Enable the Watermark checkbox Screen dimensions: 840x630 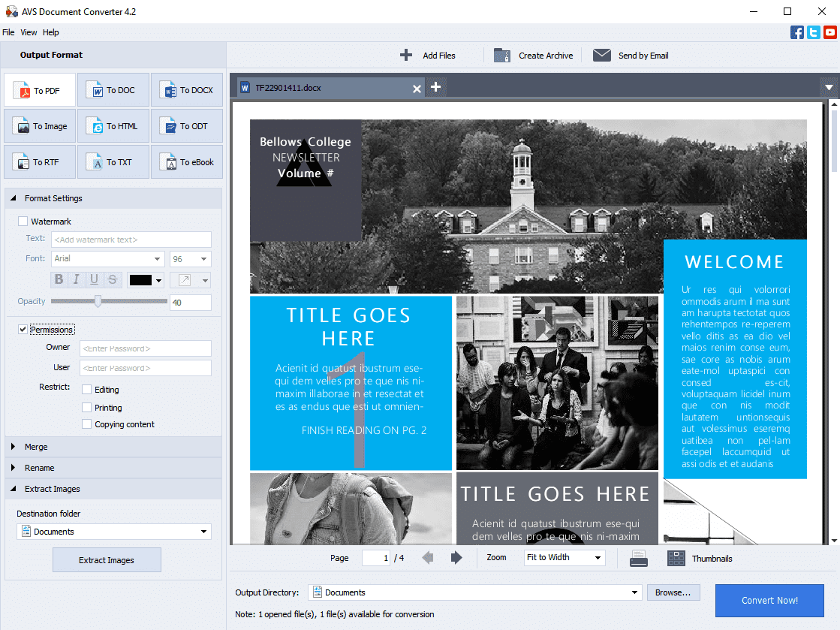23,221
